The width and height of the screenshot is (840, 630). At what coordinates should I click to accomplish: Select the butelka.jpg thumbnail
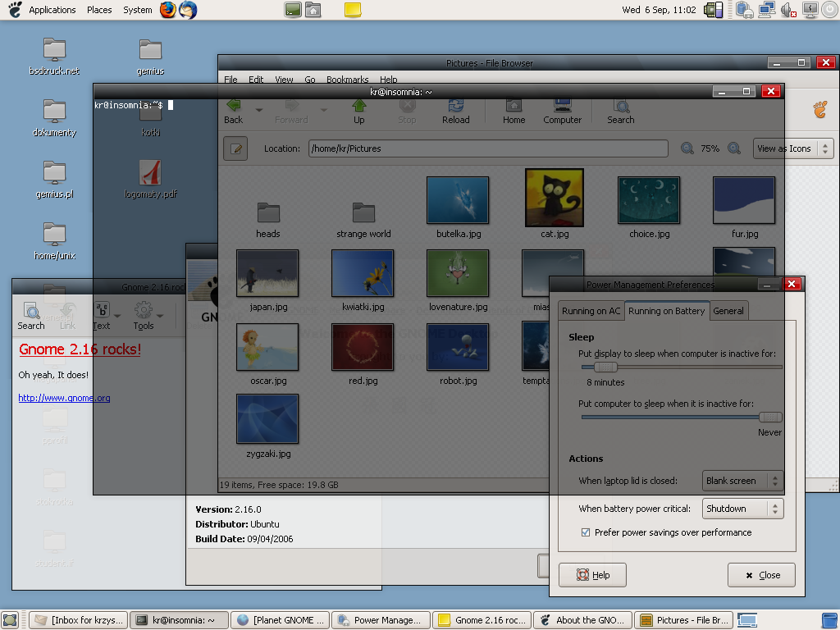(458, 200)
